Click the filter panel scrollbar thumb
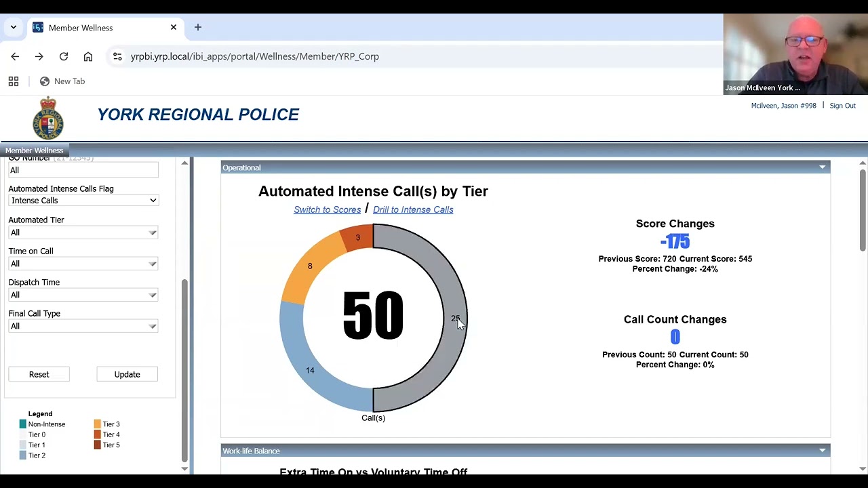The width and height of the screenshot is (868, 488). 184,370
